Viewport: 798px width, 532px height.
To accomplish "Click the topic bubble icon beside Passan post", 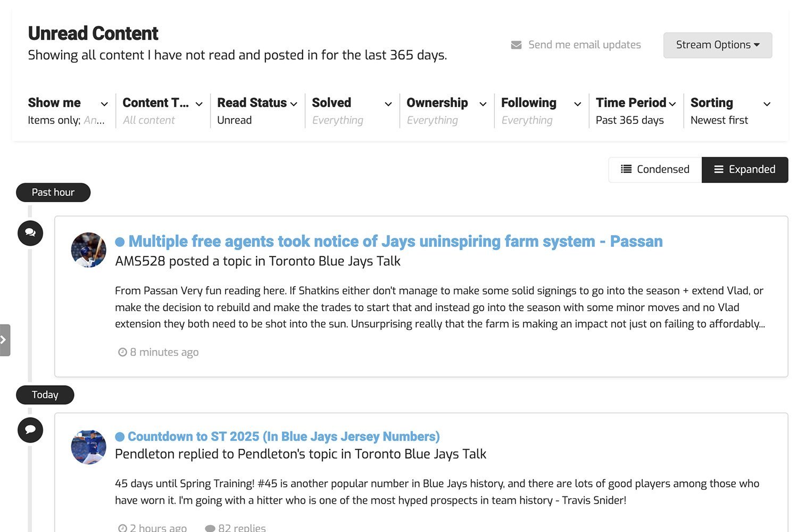I will 30,233.
